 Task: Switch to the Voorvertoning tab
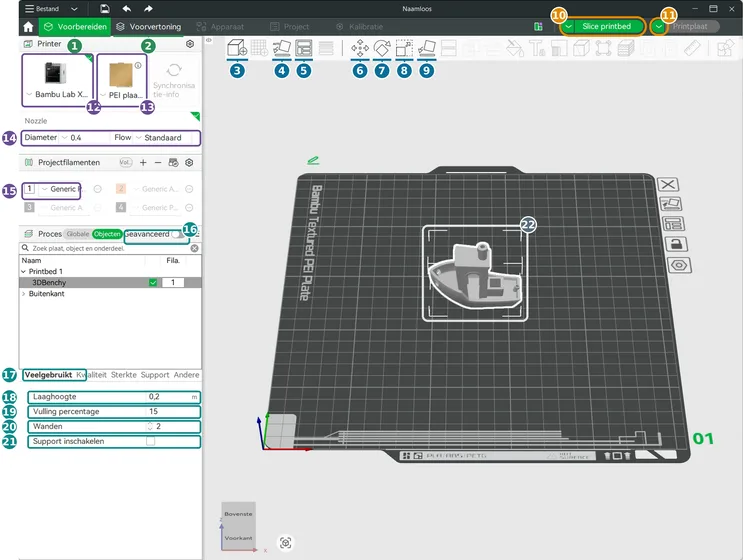point(149,27)
